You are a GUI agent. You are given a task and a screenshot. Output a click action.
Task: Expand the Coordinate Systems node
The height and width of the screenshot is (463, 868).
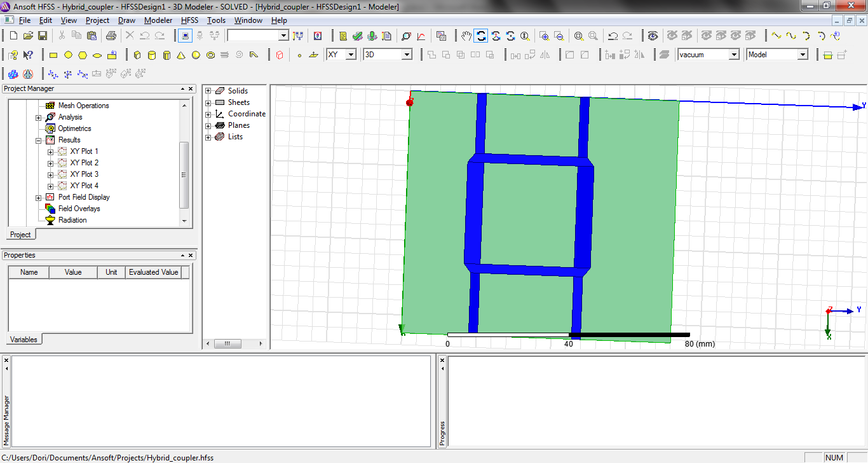208,114
